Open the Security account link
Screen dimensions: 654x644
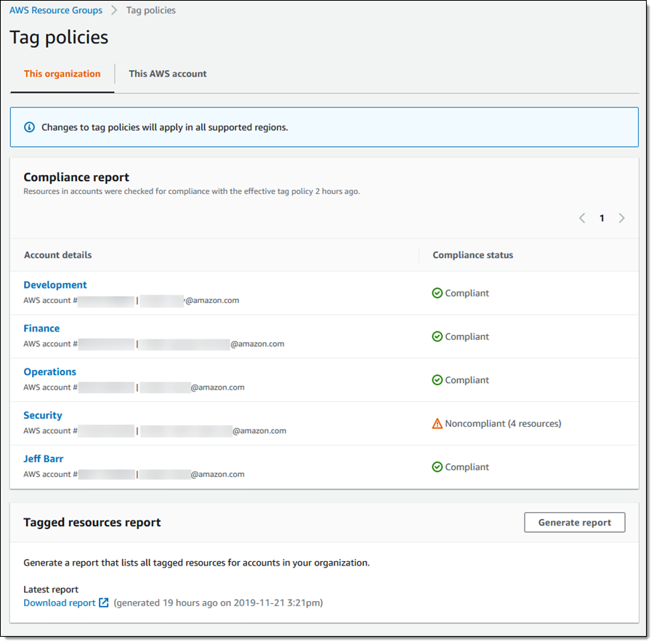click(43, 416)
